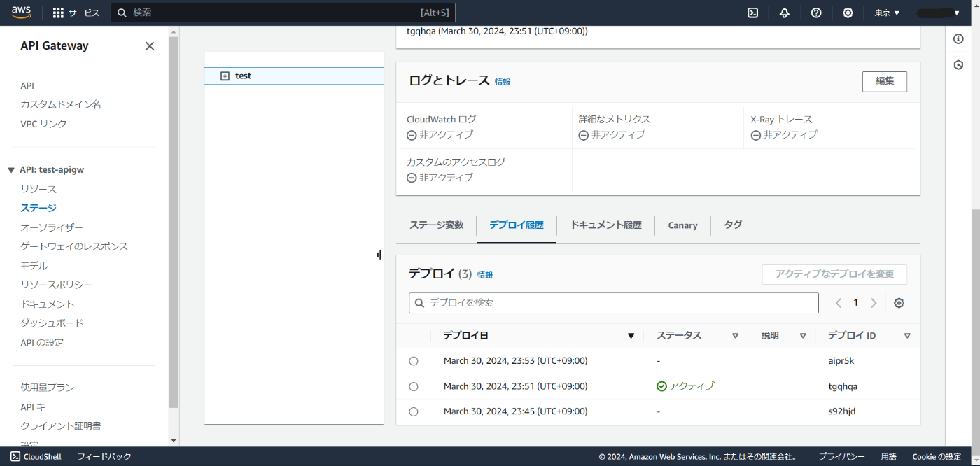Sort by the ステータス column
The image size is (980, 466).
tap(735, 336)
